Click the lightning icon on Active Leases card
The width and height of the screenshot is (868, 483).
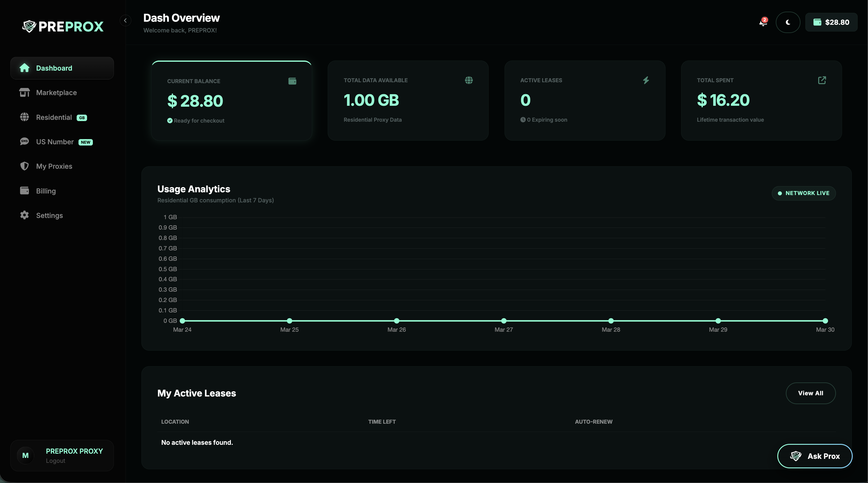(646, 80)
